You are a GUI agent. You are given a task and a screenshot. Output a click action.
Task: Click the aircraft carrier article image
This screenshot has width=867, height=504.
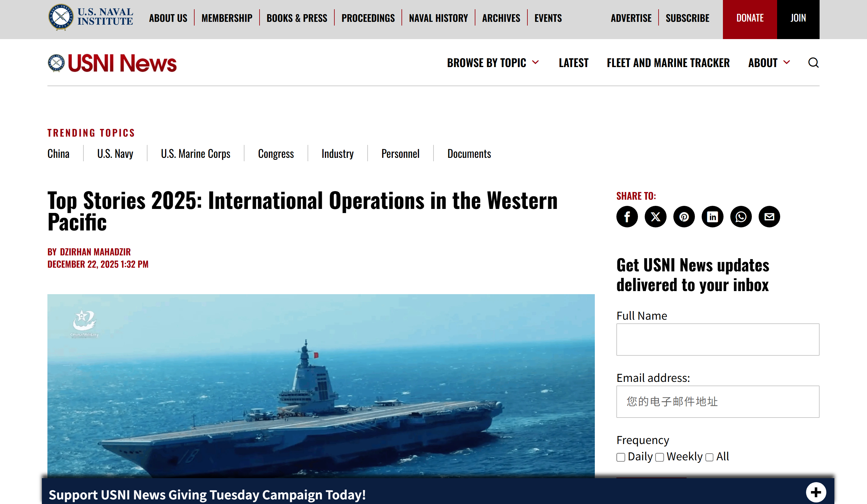click(321, 385)
